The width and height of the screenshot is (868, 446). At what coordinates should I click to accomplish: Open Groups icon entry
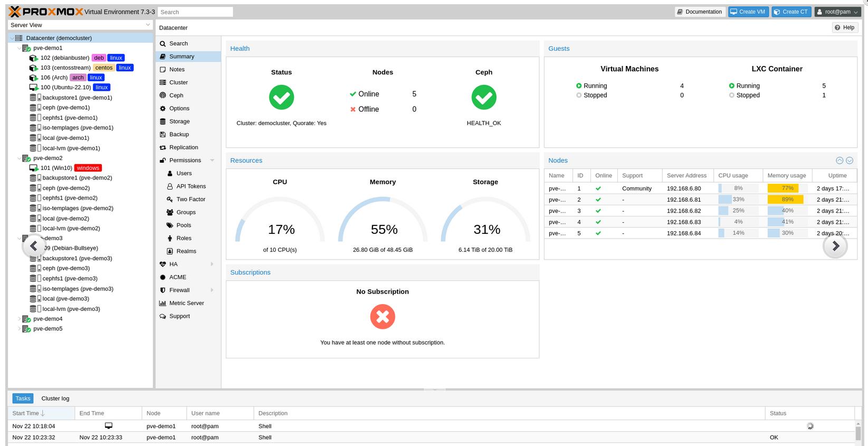pyautogui.click(x=170, y=212)
